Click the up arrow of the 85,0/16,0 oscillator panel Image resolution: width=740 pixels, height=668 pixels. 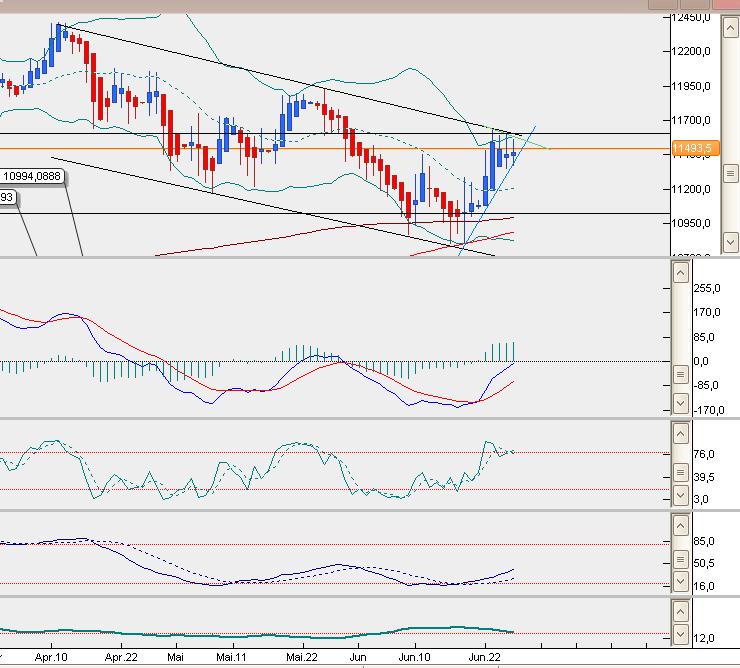point(680,525)
